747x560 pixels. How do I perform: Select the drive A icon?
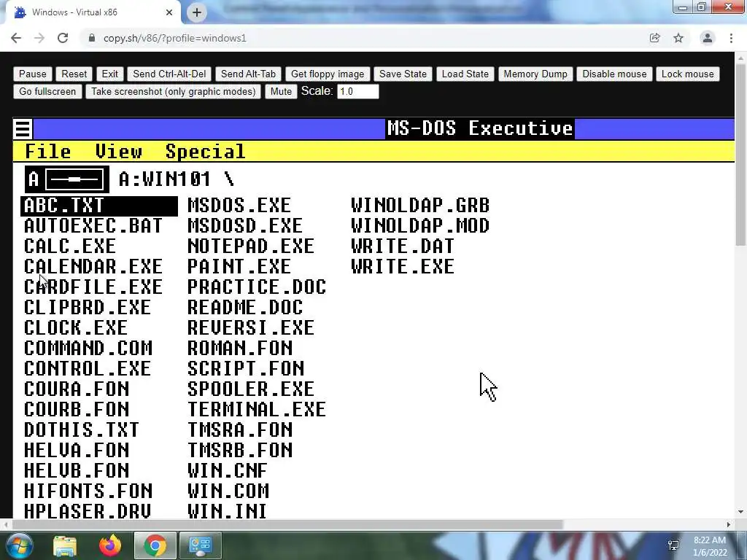tap(66, 179)
